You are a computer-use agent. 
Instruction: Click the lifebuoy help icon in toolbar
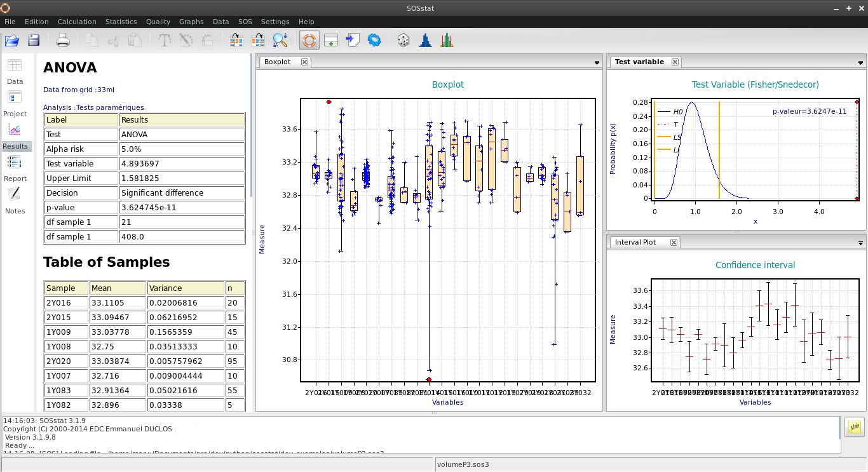click(x=309, y=41)
